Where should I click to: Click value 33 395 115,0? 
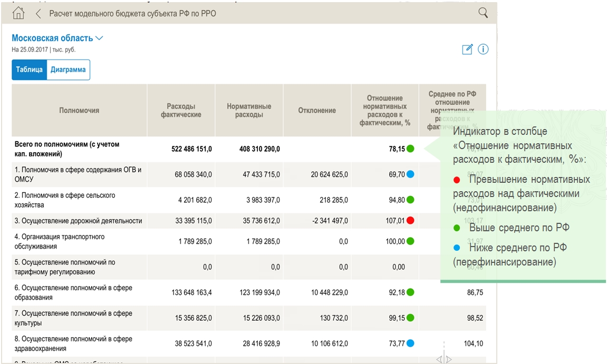click(x=193, y=221)
